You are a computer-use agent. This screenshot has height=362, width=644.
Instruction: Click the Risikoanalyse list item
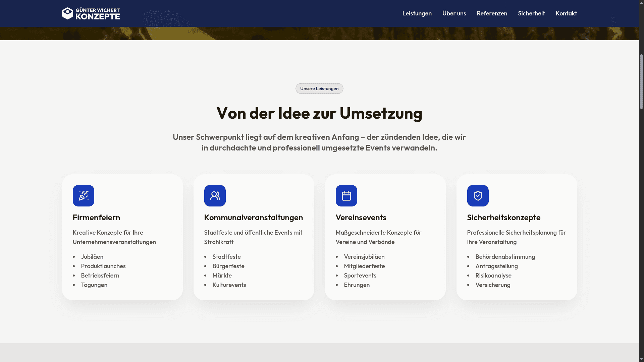pos(493,276)
